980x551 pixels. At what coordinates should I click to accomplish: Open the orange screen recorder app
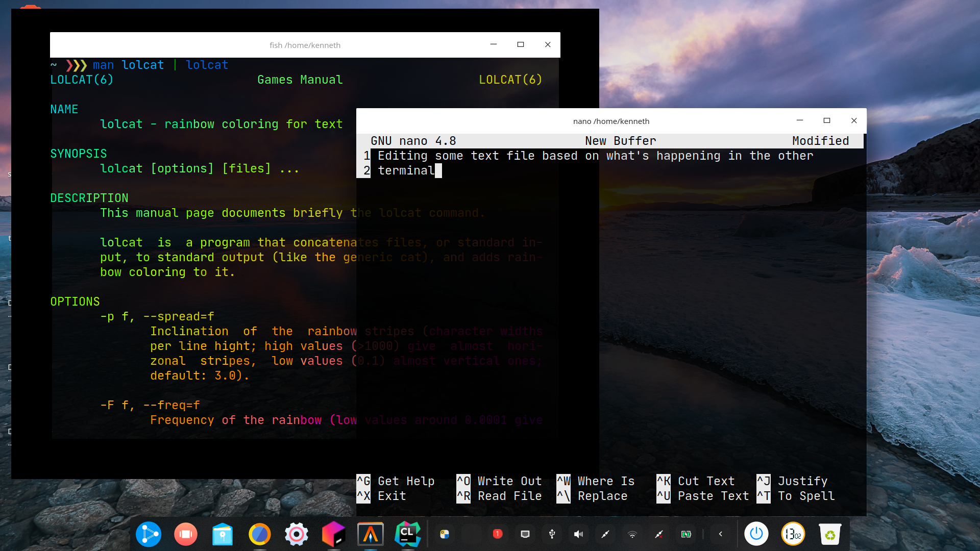coord(185,534)
